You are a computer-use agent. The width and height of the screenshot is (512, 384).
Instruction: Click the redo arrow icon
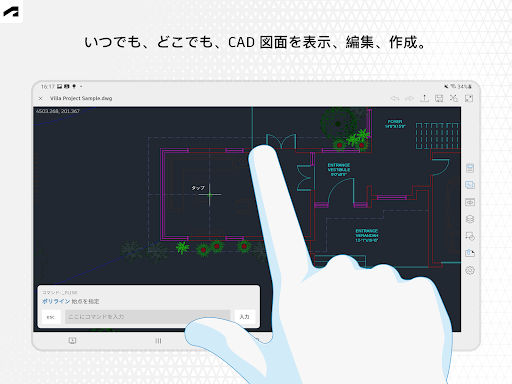(x=410, y=98)
